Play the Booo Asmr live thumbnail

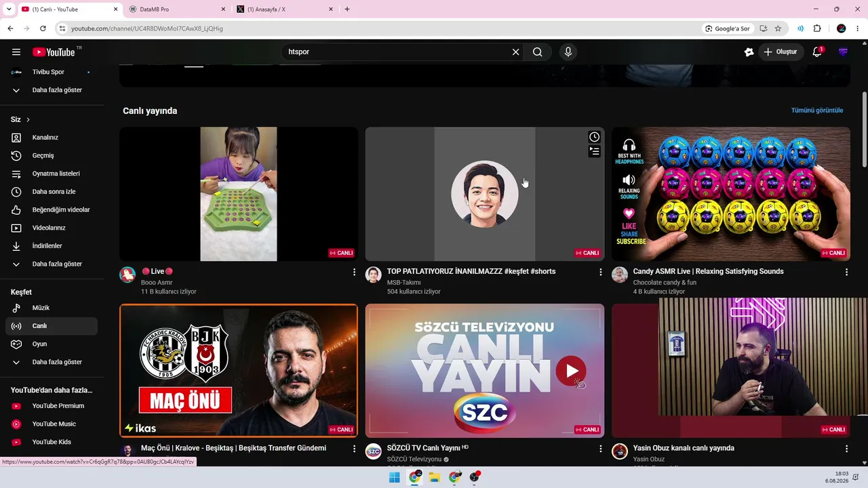[x=239, y=194]
